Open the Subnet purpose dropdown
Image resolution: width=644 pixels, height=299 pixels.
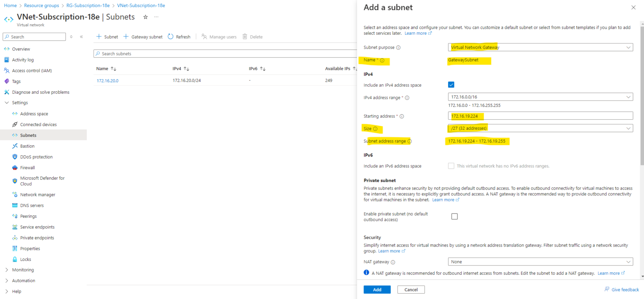(540, 47)
